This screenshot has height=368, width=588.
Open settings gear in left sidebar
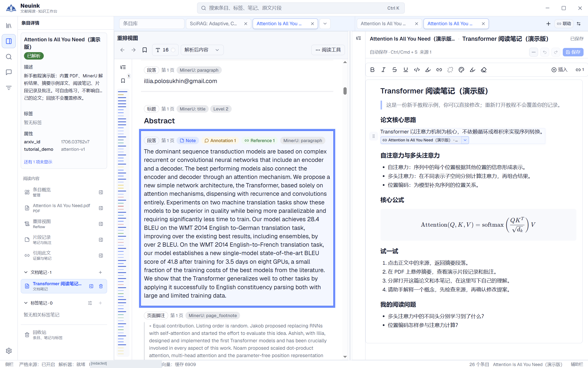click(9, 351)
